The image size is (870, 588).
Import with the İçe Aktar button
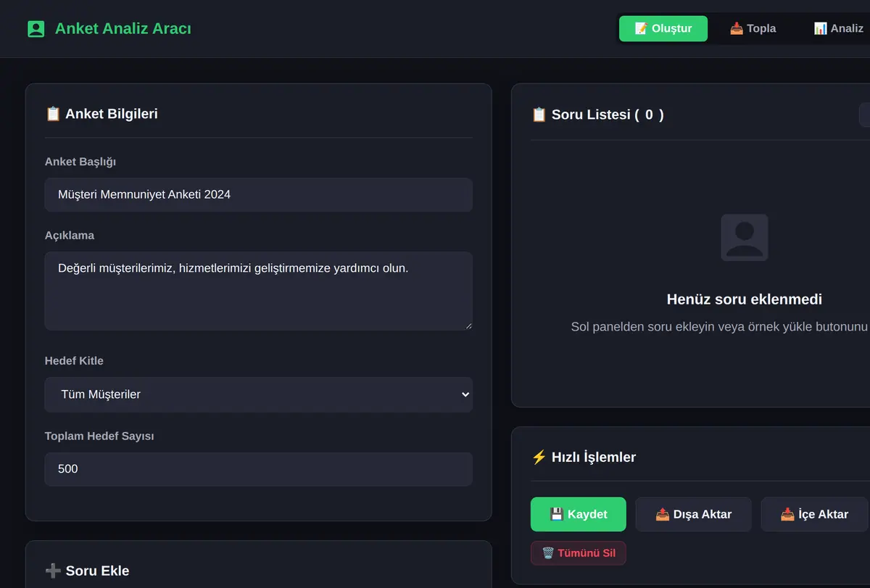pyautogui.click(x=814, y=514)
